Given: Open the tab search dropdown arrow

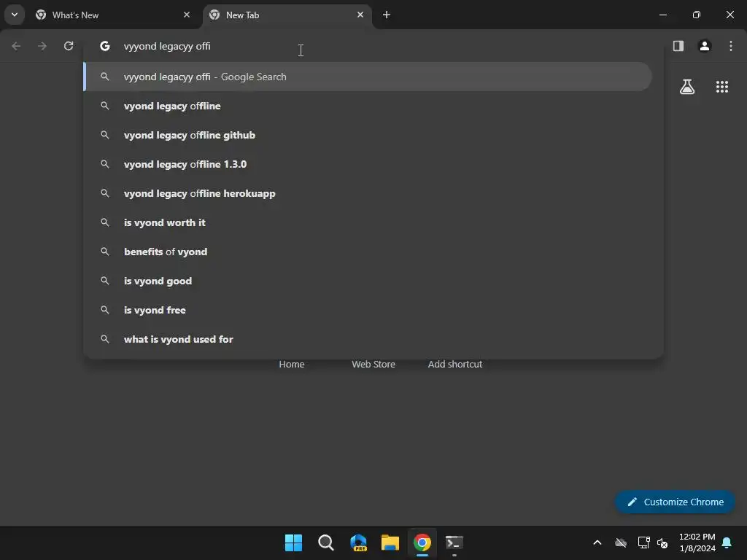Looking at the screenshot, I should [x=15, y=15].
